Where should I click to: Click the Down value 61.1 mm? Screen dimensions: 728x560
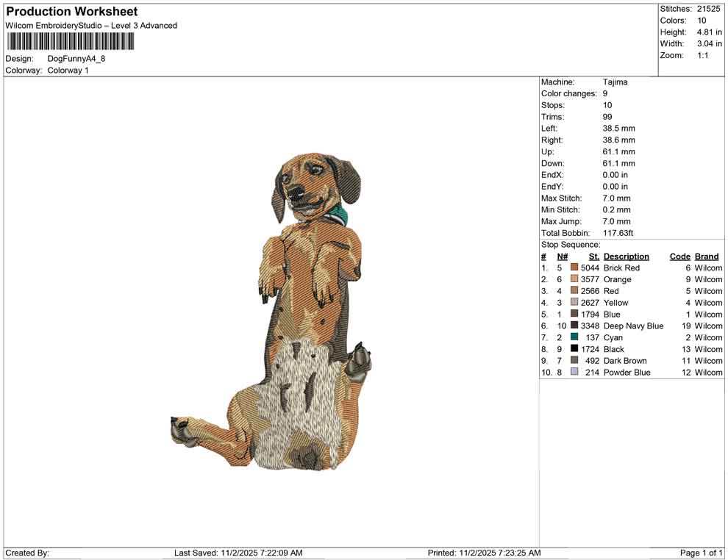pyautogui.click(x=619, y=163)
